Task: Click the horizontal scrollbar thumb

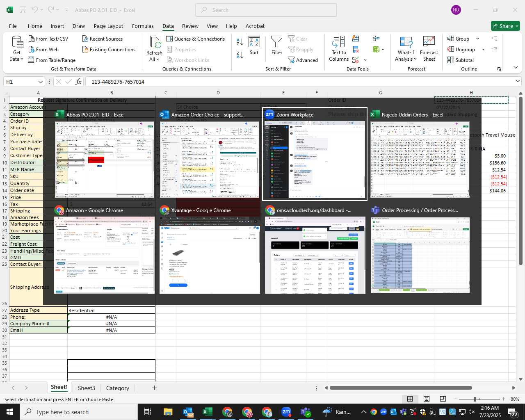Action: point(401,388)
